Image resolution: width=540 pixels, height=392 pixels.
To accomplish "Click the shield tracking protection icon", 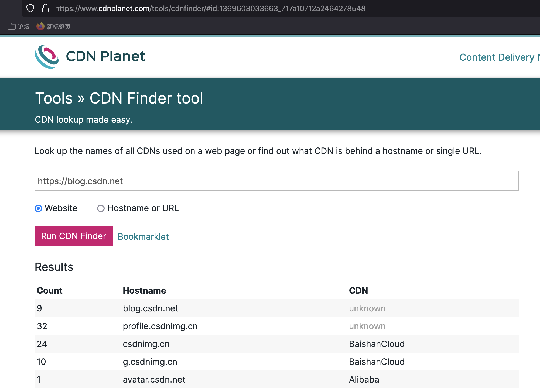I will click(30, 8).
